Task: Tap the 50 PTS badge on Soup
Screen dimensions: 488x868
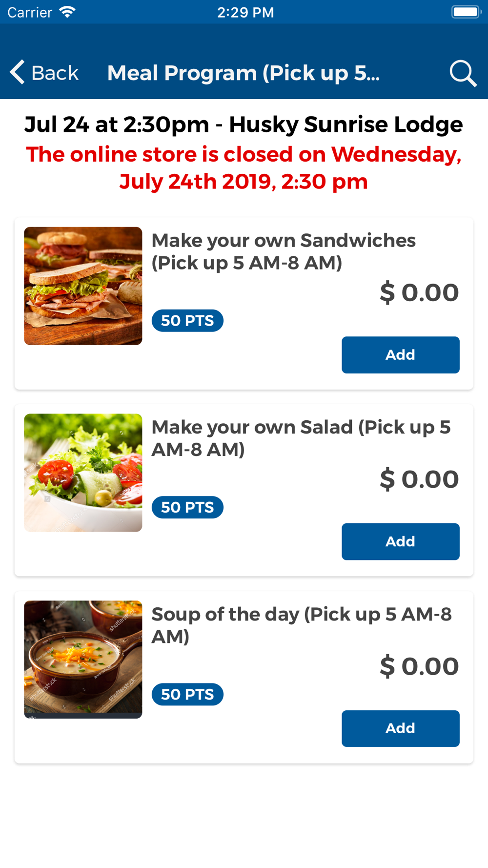Action: pos(187,694)
